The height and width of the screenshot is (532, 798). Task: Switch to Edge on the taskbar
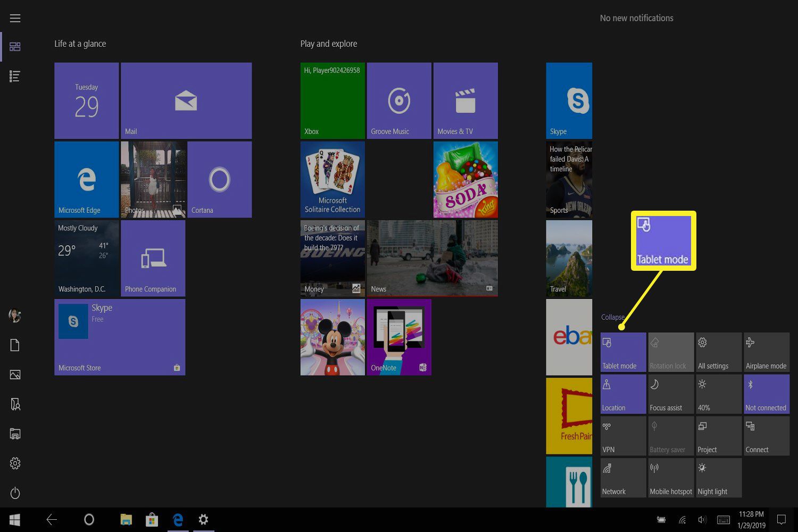click(x=178, y=520)
